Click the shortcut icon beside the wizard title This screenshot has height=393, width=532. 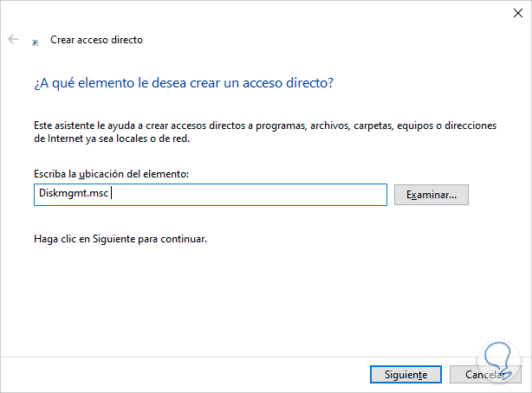tap(35, 41)
